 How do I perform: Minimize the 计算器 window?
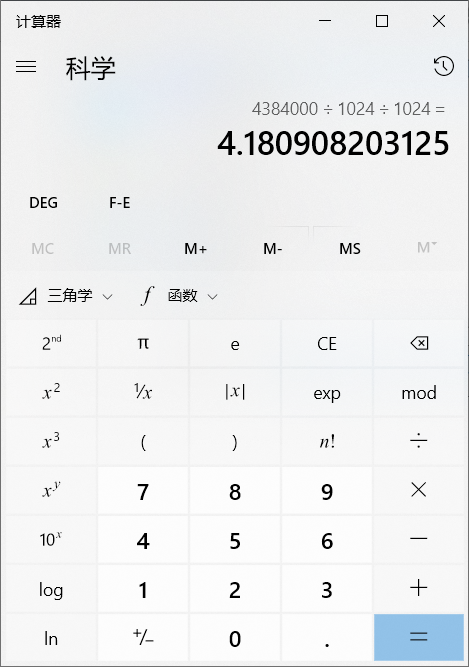(x=325, y=20)
